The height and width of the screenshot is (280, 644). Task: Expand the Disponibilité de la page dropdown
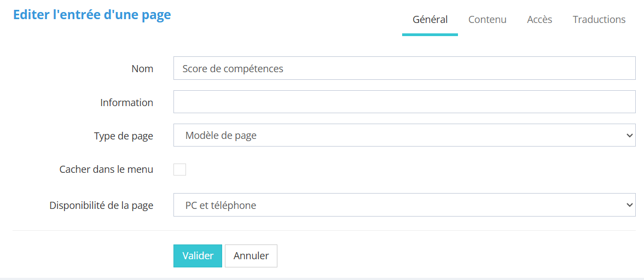click(404, 205)
